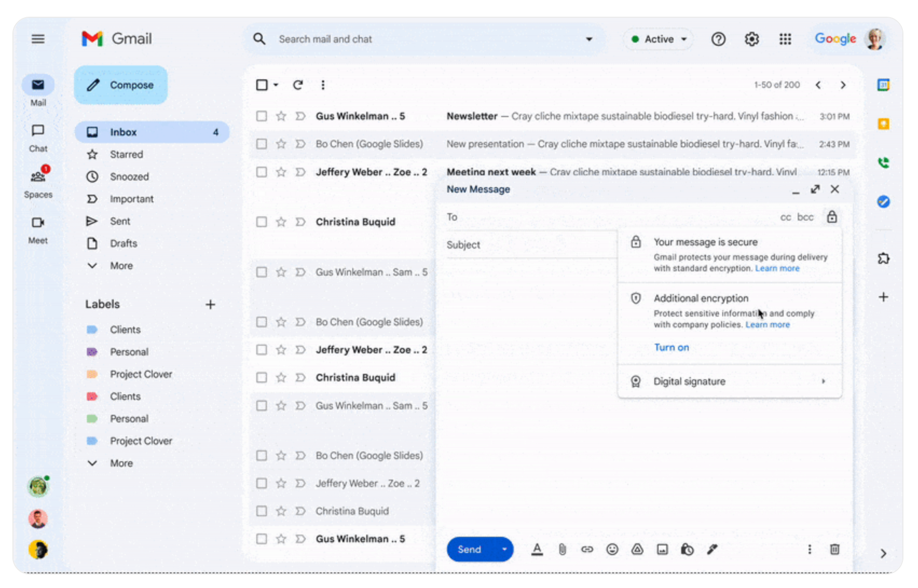The width and height of the screenshot is (918, 588).
Task: Insert files using Google Drive
Action: [637, 549]
